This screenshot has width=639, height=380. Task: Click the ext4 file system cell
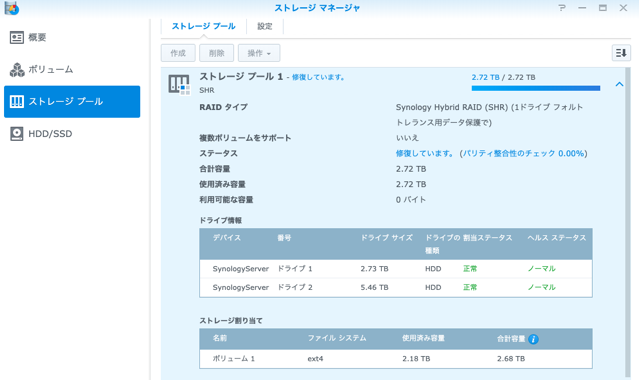click(315, 359)
